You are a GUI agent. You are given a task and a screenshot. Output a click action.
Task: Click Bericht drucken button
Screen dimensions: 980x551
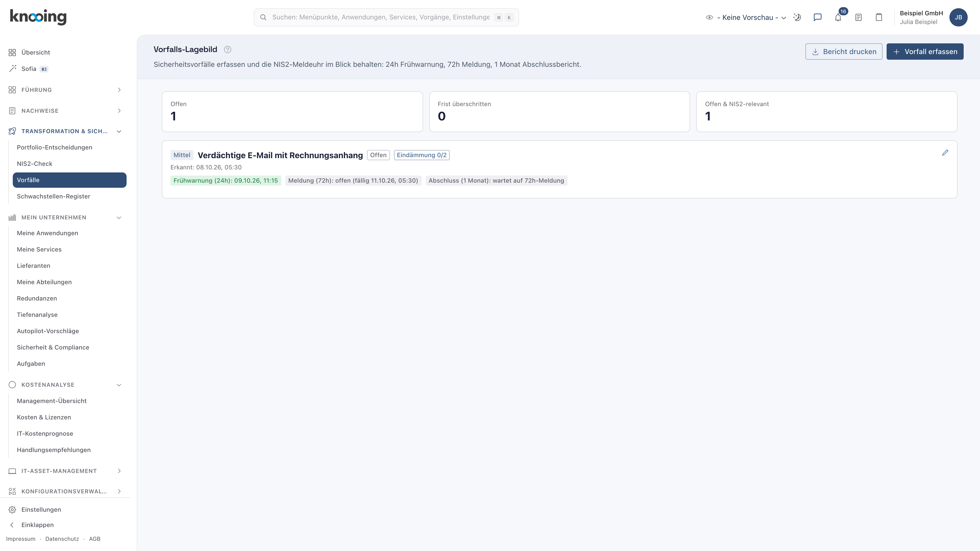pos(844,52)
